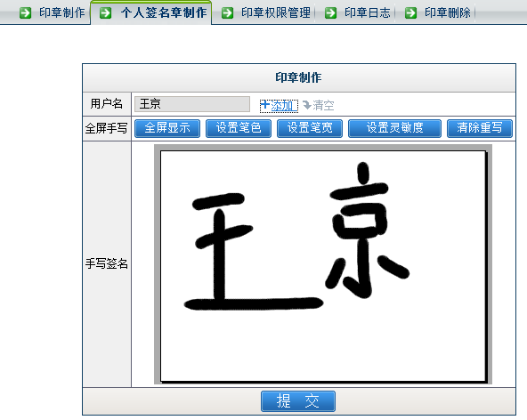Open the 印章删除 tab
Viewport: 527px width, 420px height.
[448, 12]
